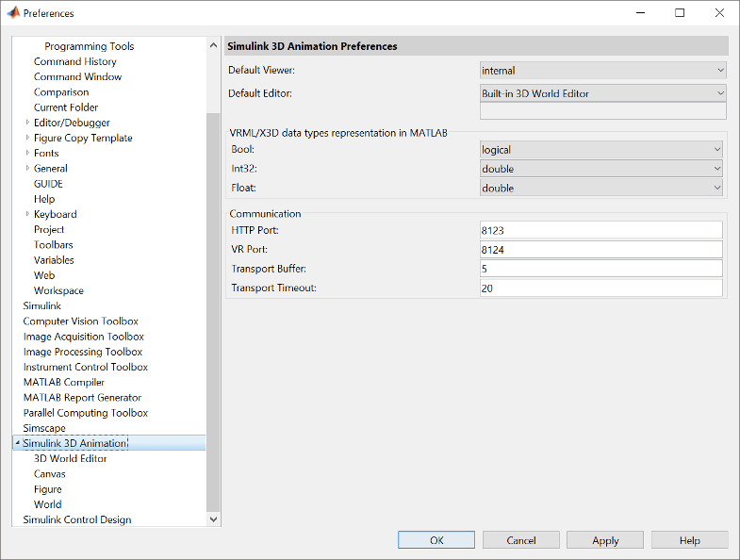Select Command Window preferences
Viewport: 740px width, 560px height.
coord(77,76)
